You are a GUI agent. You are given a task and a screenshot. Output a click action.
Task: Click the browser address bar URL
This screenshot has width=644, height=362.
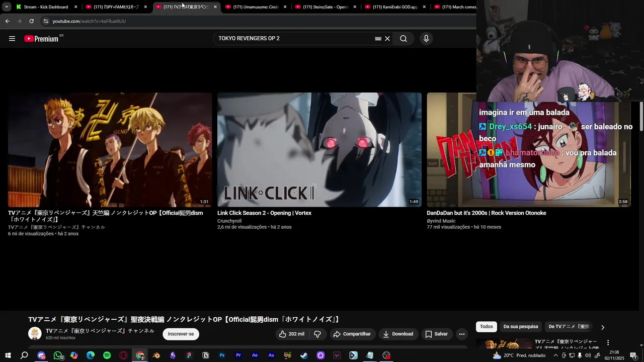pos(89,21)
